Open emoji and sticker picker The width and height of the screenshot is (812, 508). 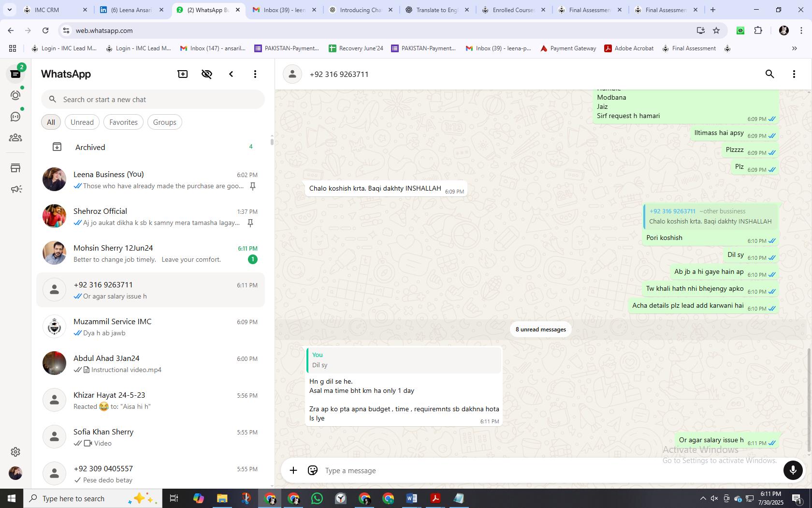[x=313, y=470]
